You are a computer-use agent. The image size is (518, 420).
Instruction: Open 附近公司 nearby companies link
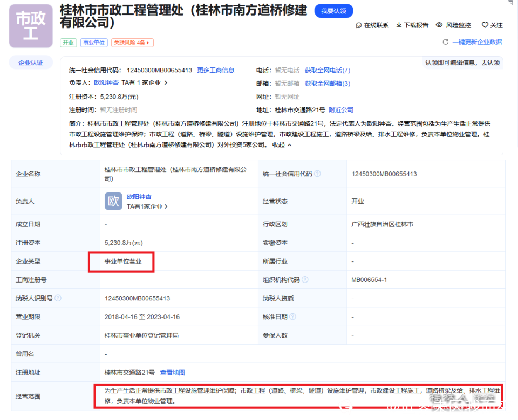(340, 110)
